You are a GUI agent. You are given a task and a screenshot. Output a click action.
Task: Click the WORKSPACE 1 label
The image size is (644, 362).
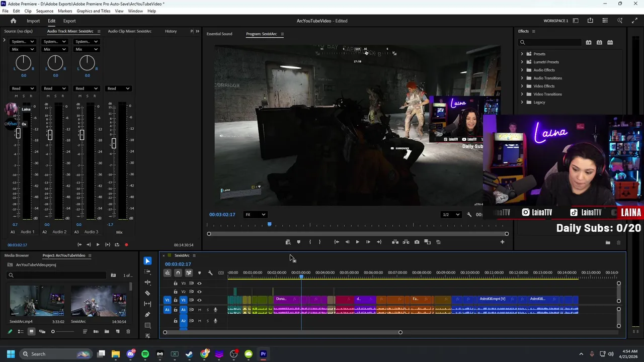point(555,21)
